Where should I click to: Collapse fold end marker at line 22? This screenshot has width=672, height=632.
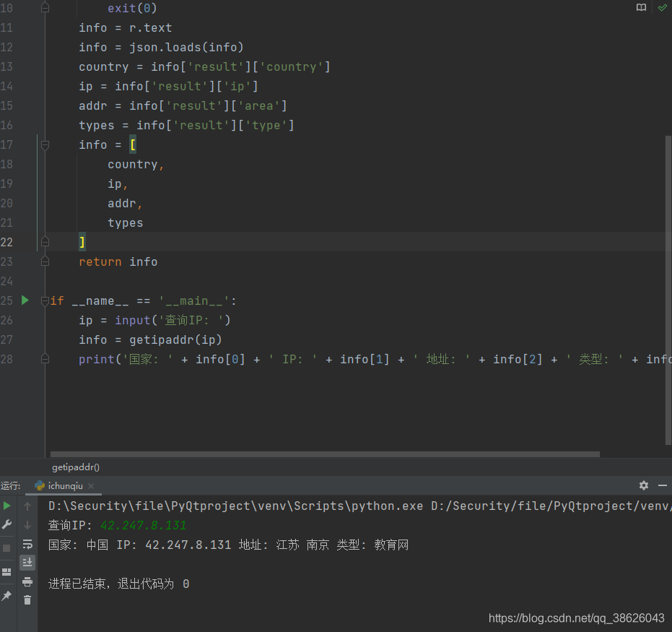coord(45,242)
